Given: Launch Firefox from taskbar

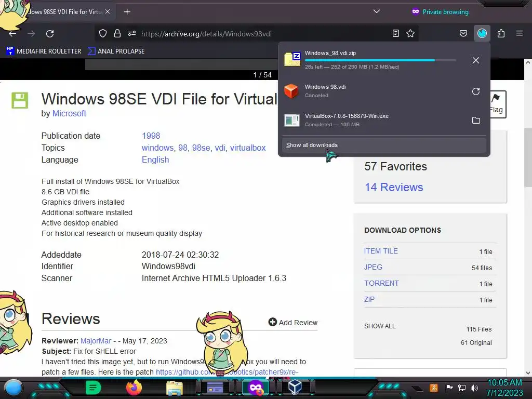Looking at the screenshot, I should [134, 388].
